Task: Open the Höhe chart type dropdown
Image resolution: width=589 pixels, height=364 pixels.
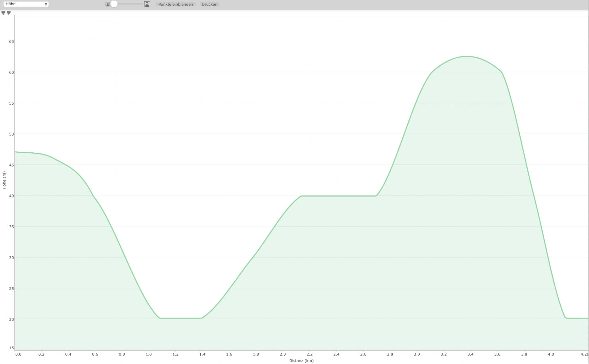Action: (26, 4)
